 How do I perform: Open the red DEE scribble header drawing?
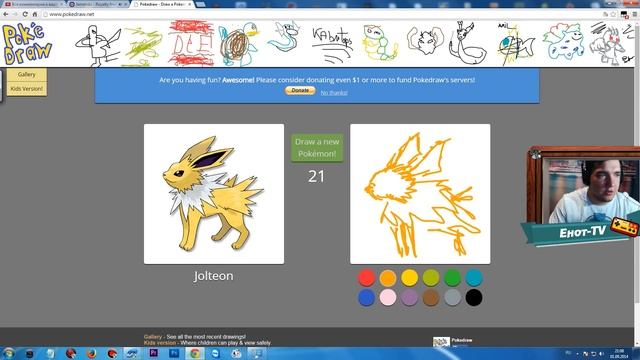point(191,43)
